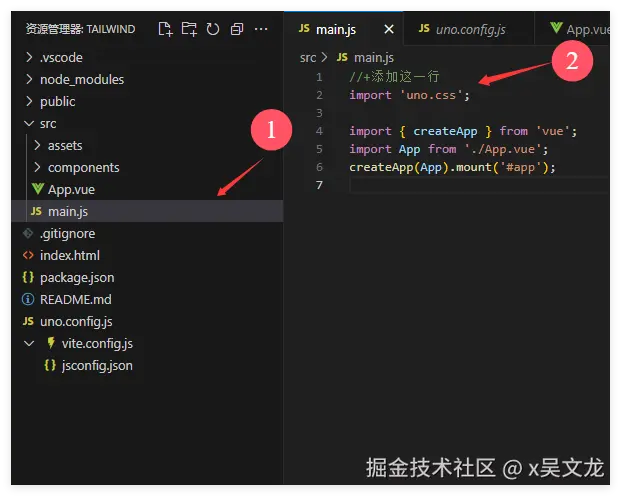The image size is (621, 496).
Task: Click the explorer title 资源管理器: TAILWIND
Action: (x=80, y=29)
